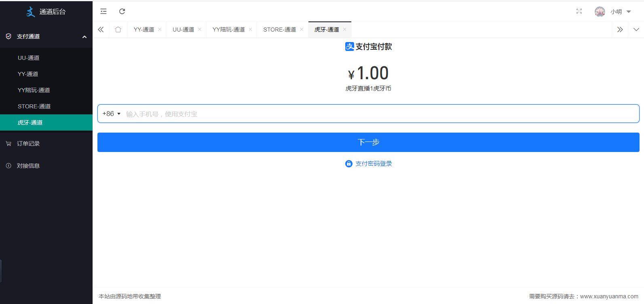Switch to the YY陪玩-通道 tab
Screen dimensions: 644x304
[228, 30]
